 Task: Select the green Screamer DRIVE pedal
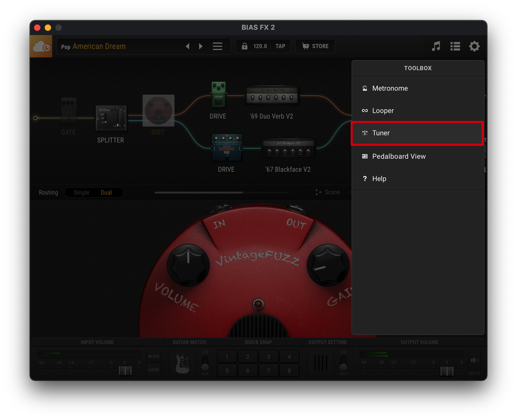pos(219,94)
